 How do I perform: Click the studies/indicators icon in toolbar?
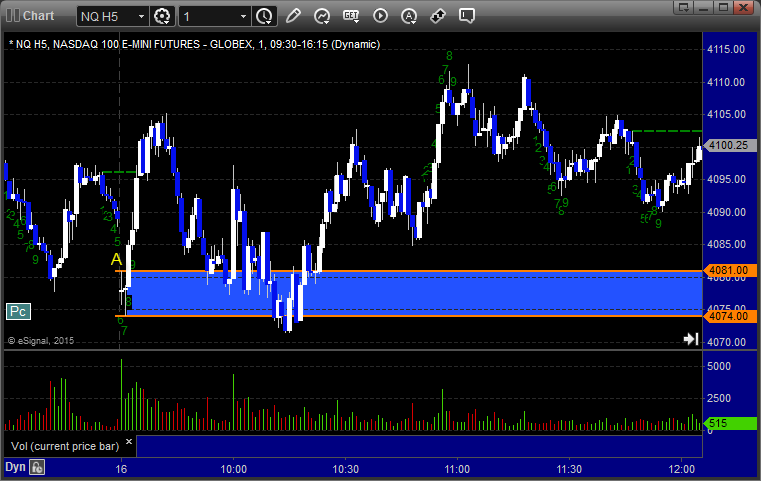(x=322, y=16)
